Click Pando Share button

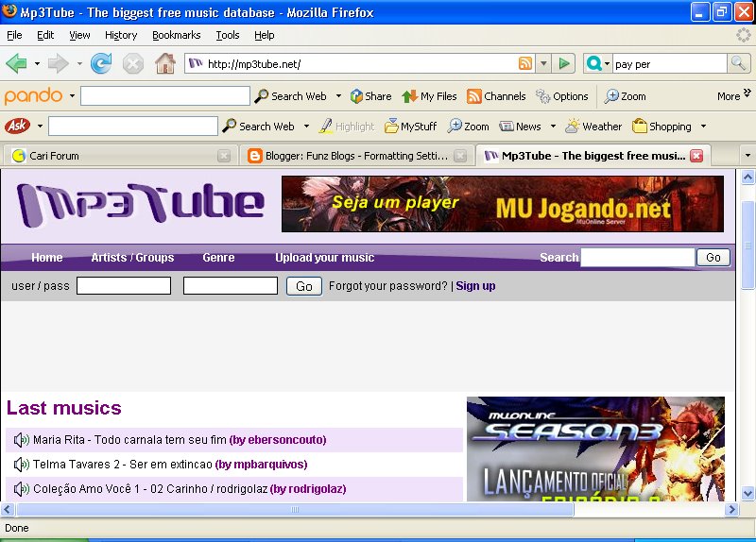click(x=370, y=96)
